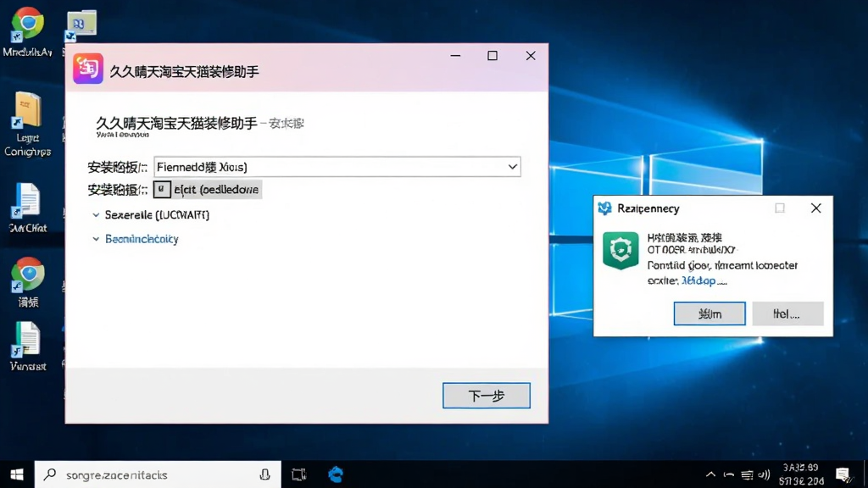This screenshot has height=488, width=868.
Task: Click the pink Taobao installer logo icon
Action: click(x=88, y=69)
